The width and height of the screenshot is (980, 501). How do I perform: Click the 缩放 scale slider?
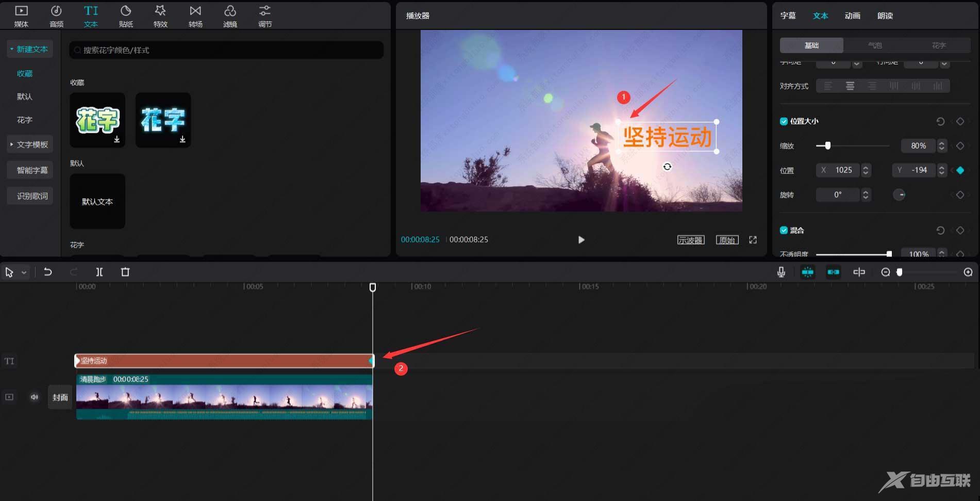[x=853, y=146]
